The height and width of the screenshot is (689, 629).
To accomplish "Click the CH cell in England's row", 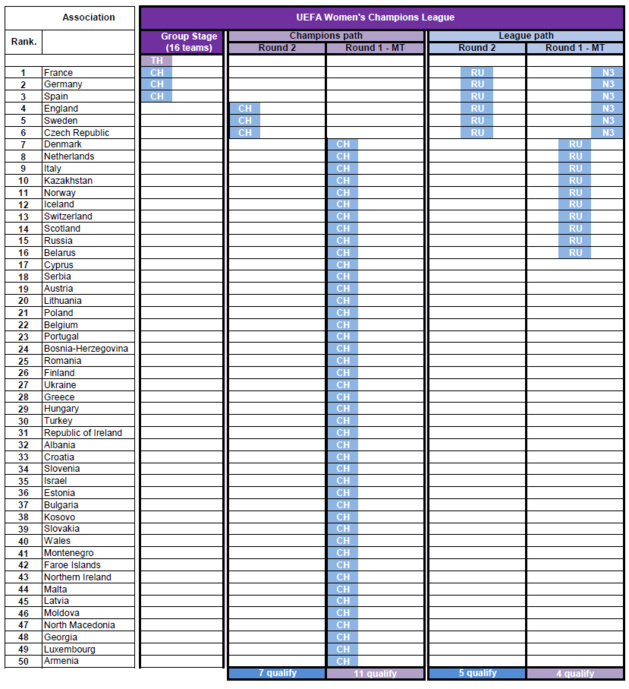I will (x=245, y=109).
